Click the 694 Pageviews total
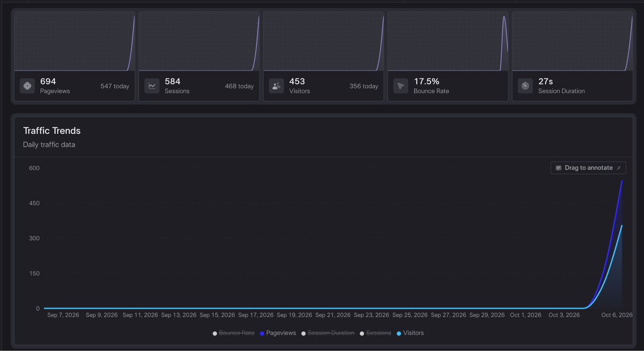The width and height of the screenshot is (644, 351). [48, 81]
